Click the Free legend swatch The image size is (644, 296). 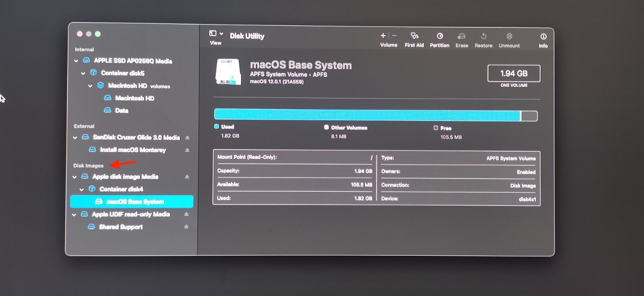436,128
